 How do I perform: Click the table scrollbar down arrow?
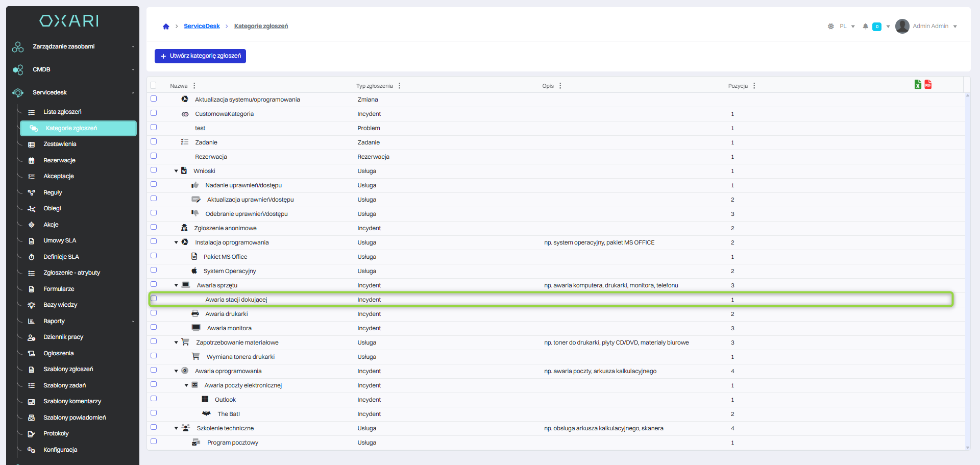coord(967,448)
